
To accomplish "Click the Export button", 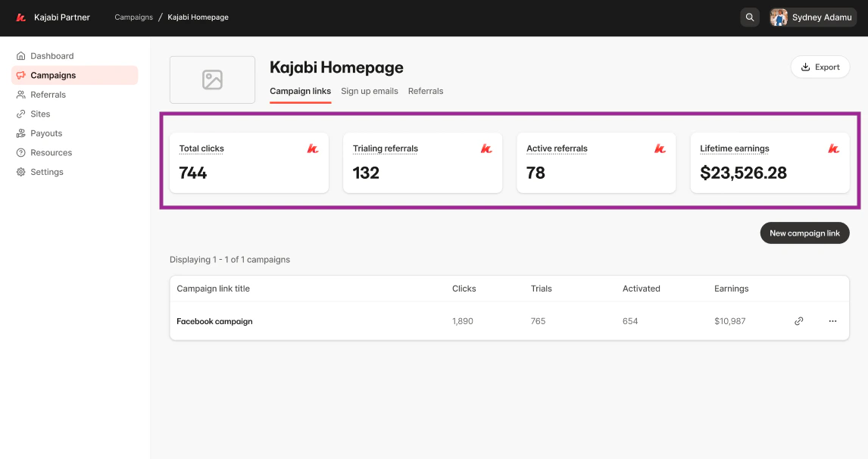I will [x=820, y=67].
